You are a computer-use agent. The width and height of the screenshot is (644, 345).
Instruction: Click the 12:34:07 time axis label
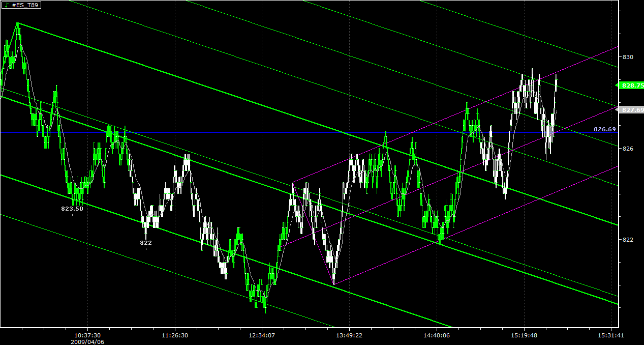point(262,335)
